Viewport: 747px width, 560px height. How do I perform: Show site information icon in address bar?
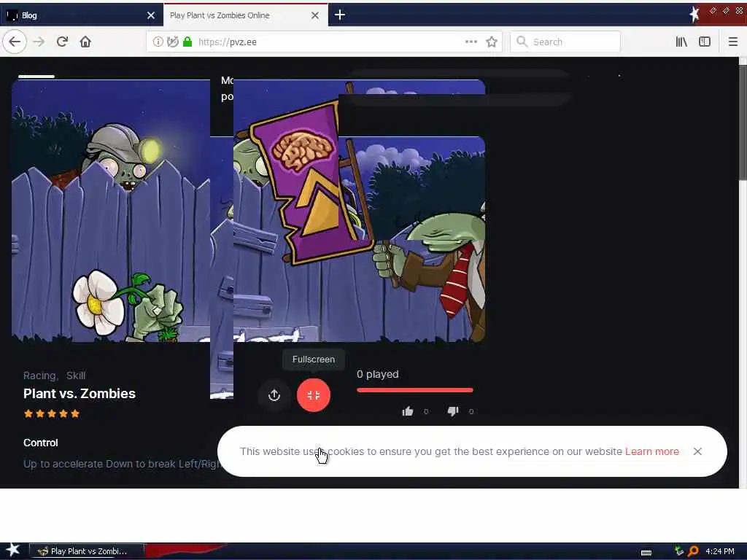[x=158, y=42]
